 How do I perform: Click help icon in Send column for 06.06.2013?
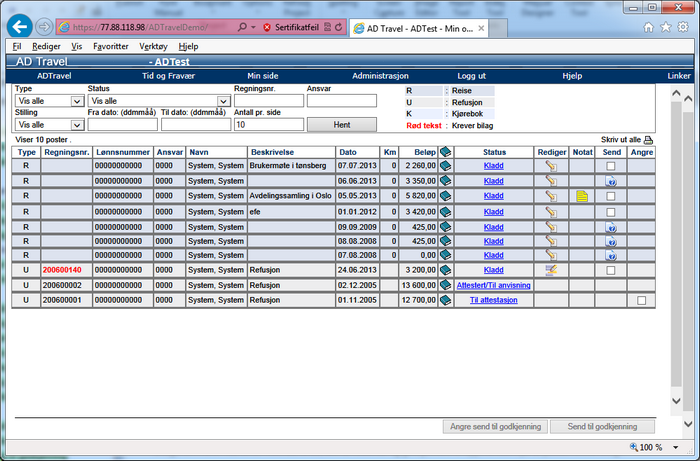click(x=611, y=181)
